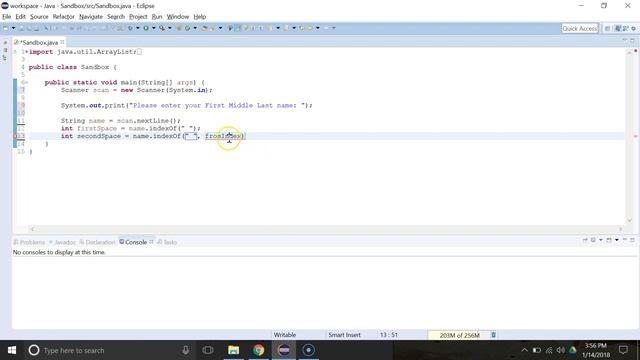The width and height of the screenshot is (640, 360).
Task: Expand the External Tools dropdown arrow
Action: tap(170, 28)
